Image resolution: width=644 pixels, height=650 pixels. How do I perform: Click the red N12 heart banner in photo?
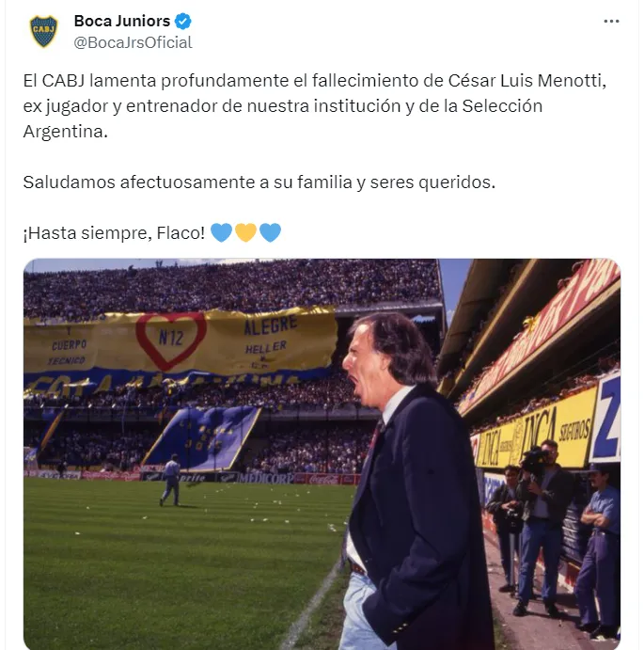tap(171, 341)
